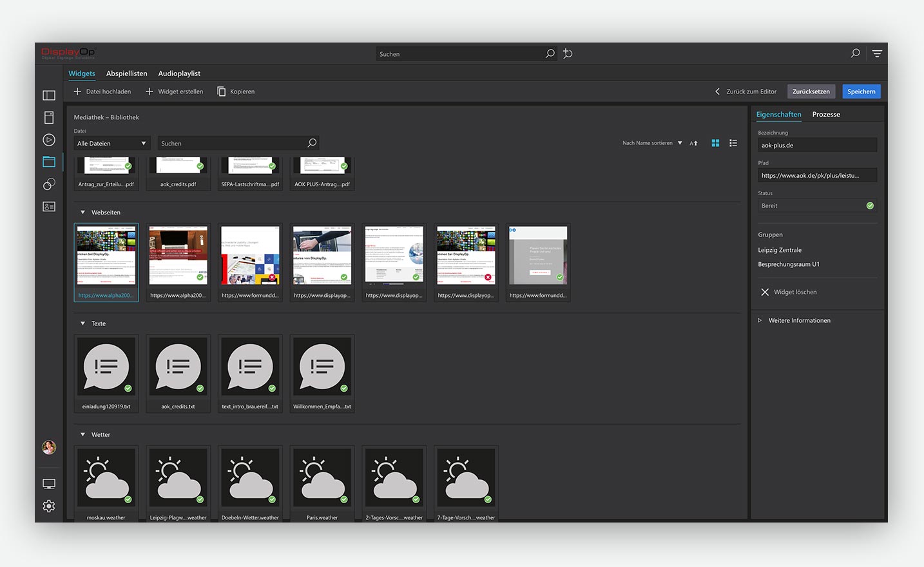Click the blue Speichern button

pyautogui.click(x=861, y=91)
